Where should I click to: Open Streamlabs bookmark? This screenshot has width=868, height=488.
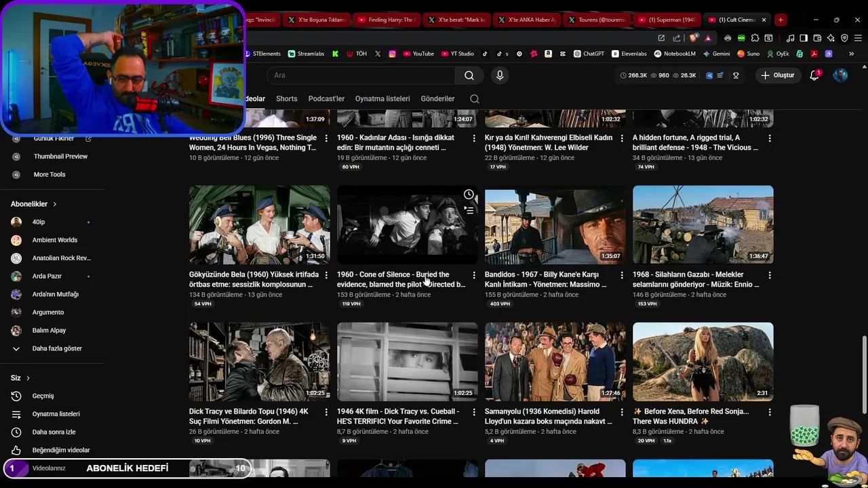pos(307,54)
